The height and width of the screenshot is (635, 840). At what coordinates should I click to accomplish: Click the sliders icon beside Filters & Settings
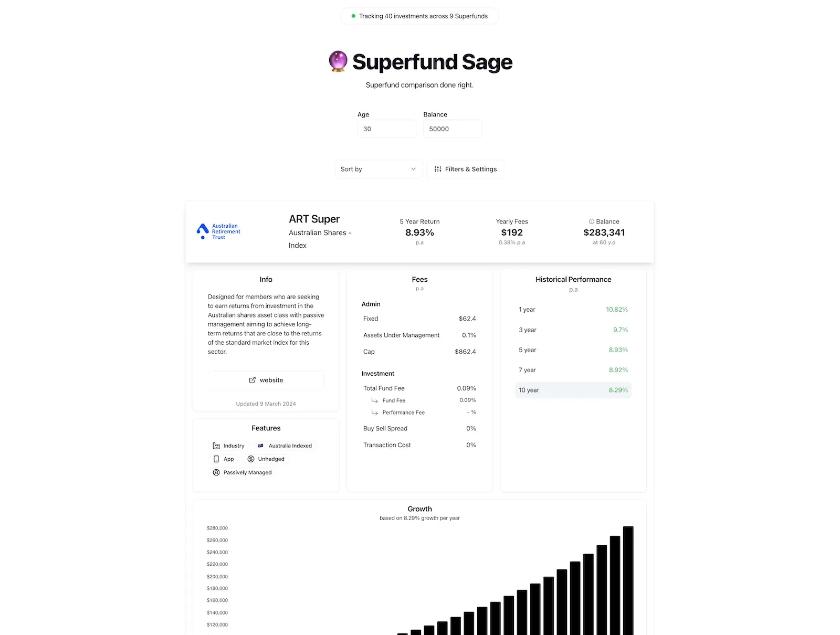point(438,169)
